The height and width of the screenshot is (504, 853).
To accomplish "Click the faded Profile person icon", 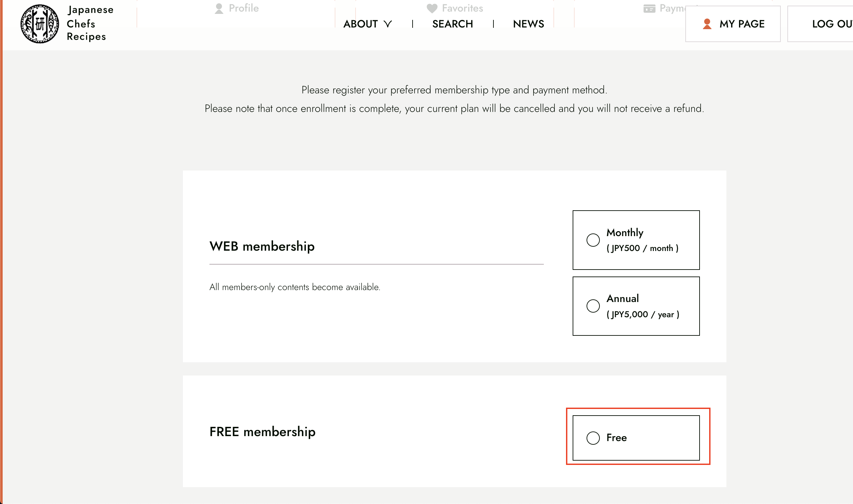I will coord(219,9).
